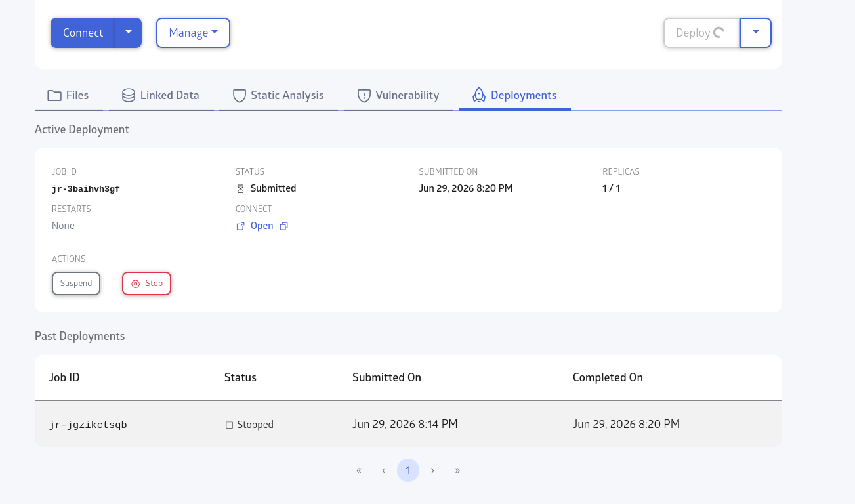Suspend the active deployment
855x504 pixels.
(76, 283)
